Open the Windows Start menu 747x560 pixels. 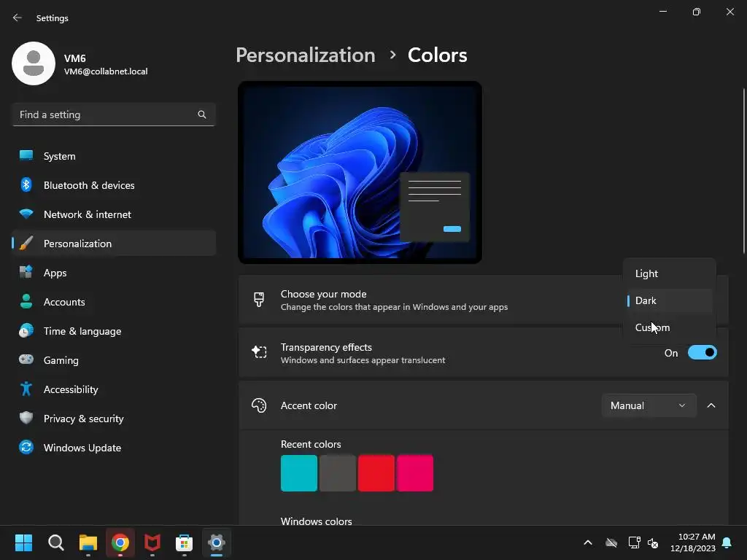[x=23, y=542]
